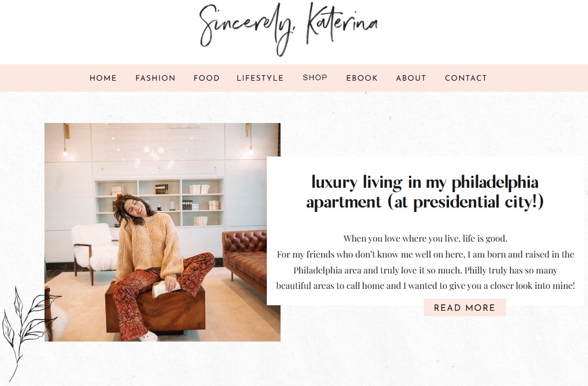
Task: Open the SHOP page
Action: pyautogui.click(x=315, y=77)
